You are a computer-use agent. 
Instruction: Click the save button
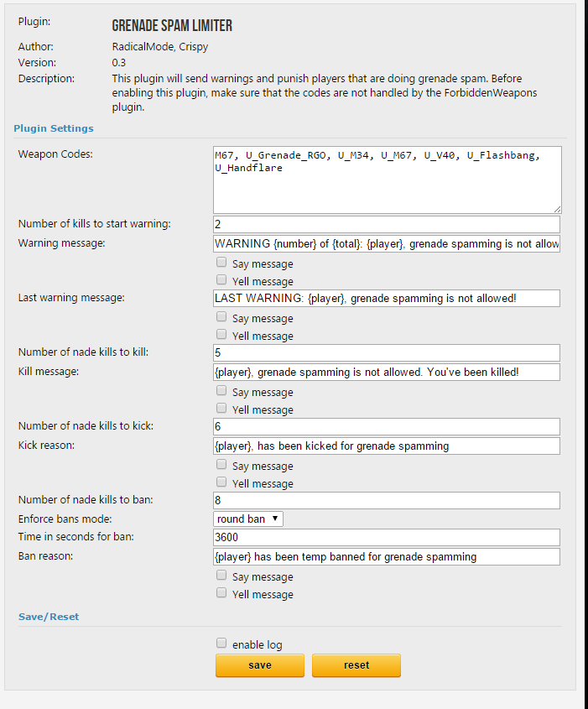point(259,665)
